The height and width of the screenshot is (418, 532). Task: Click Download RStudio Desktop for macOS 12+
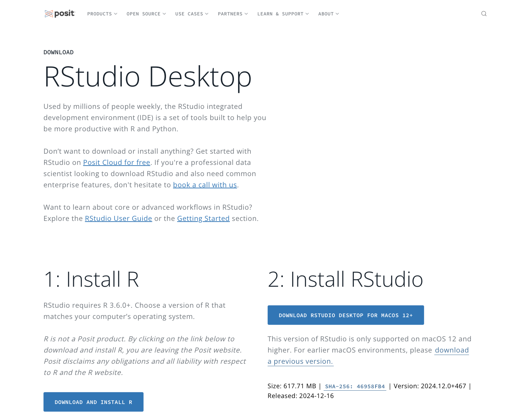(346, 315)
